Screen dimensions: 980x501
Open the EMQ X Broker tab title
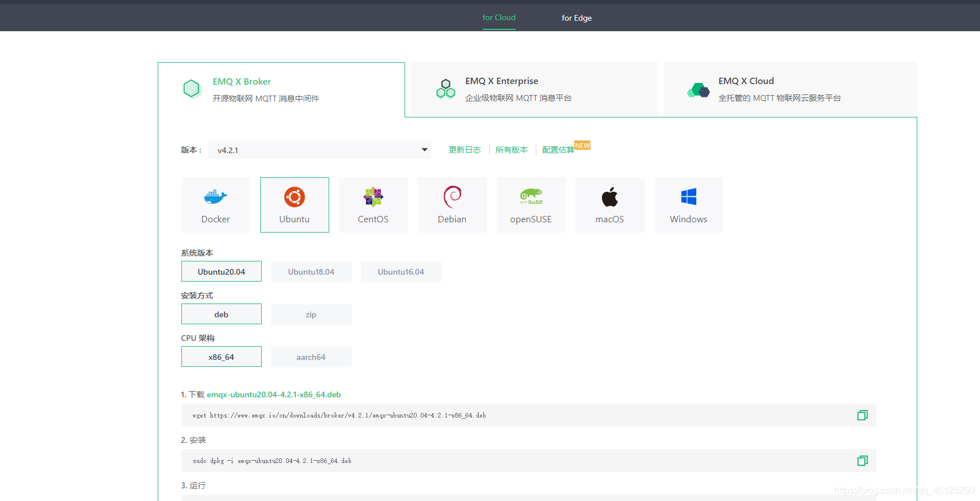[242, 82]
